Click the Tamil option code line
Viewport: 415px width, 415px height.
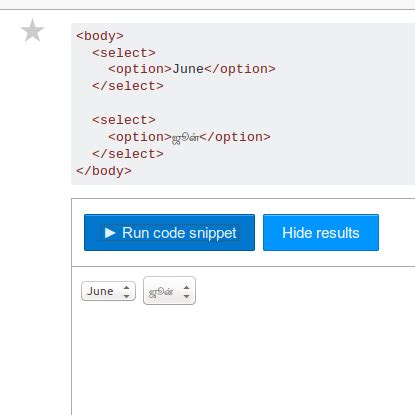pyautogui.click(x=189, y=137)
